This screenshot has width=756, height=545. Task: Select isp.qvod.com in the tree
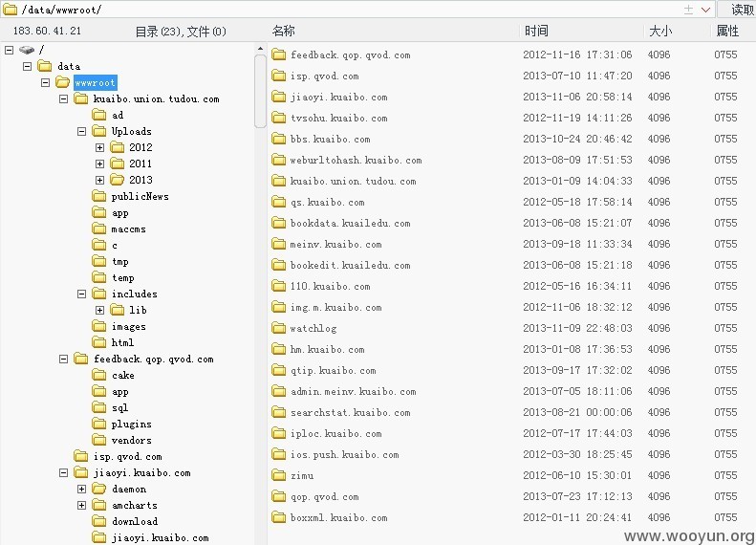128,457
